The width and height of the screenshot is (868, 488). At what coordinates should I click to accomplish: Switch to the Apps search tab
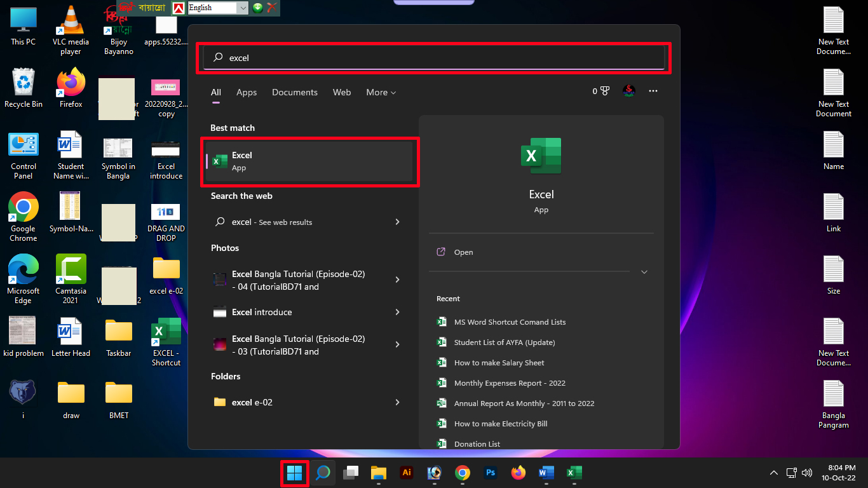tap(247, 92)
